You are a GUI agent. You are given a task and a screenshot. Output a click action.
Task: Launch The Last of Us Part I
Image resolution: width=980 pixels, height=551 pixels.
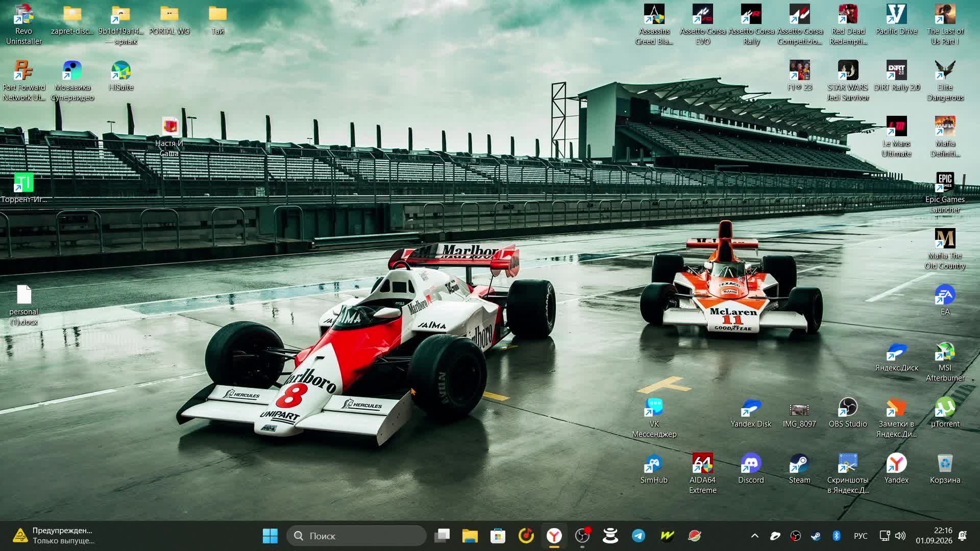coord(945,24)
